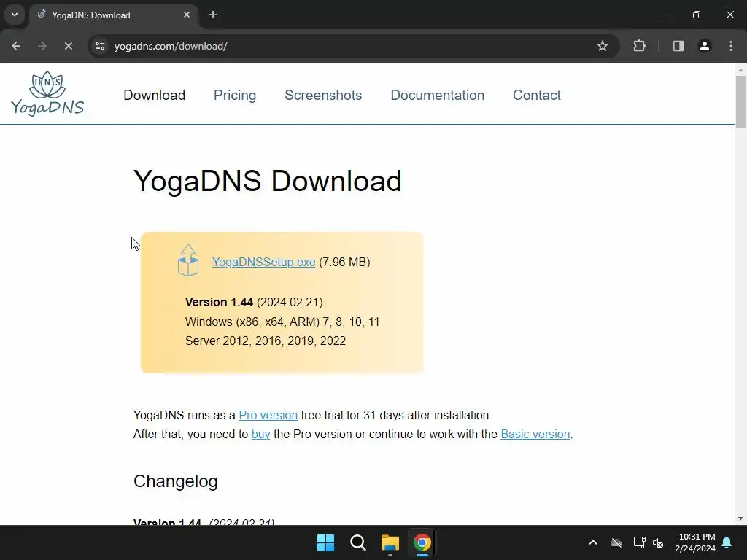
Task: Click the download box icon beside YogaDNSSetup.exe
Action: tap(188, 260)
